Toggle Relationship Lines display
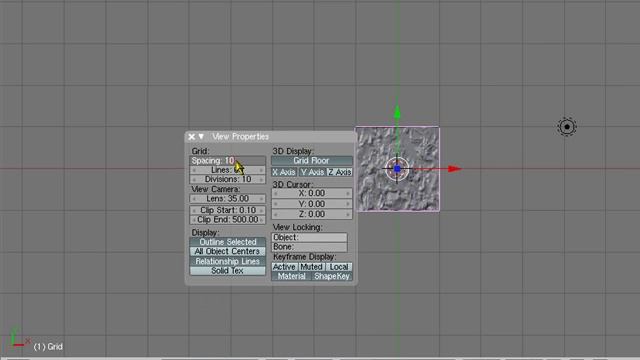Viewport: 640px width, 360px height. [227, 261]
